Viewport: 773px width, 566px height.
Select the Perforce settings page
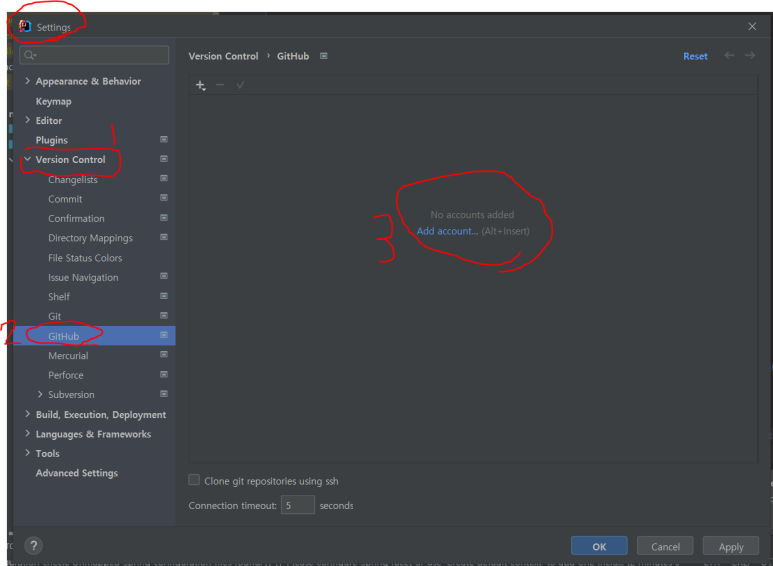(x=66, y=375)
